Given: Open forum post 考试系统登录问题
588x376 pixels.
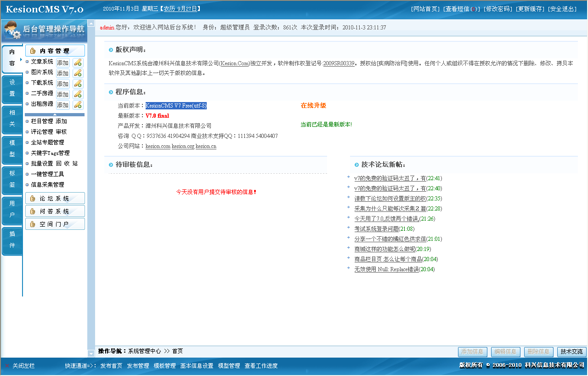Looking at the screenshot, I should coord(377,229).
